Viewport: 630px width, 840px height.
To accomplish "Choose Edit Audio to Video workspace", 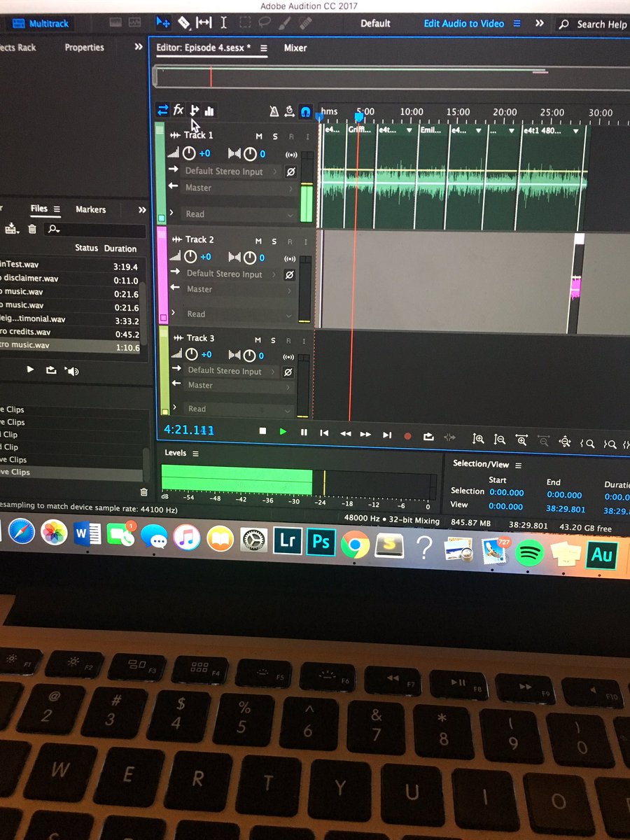I will point(463,23).
